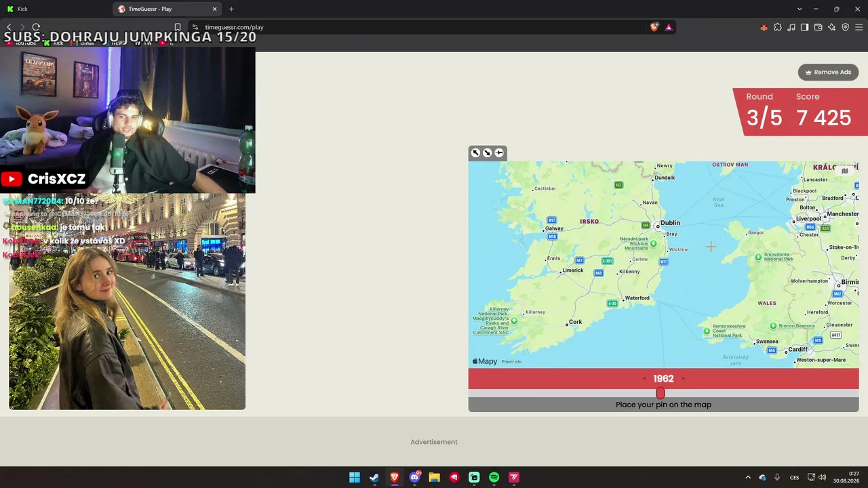View site information icon in address bar
The image size is (868, 488).
click(195, 27)
